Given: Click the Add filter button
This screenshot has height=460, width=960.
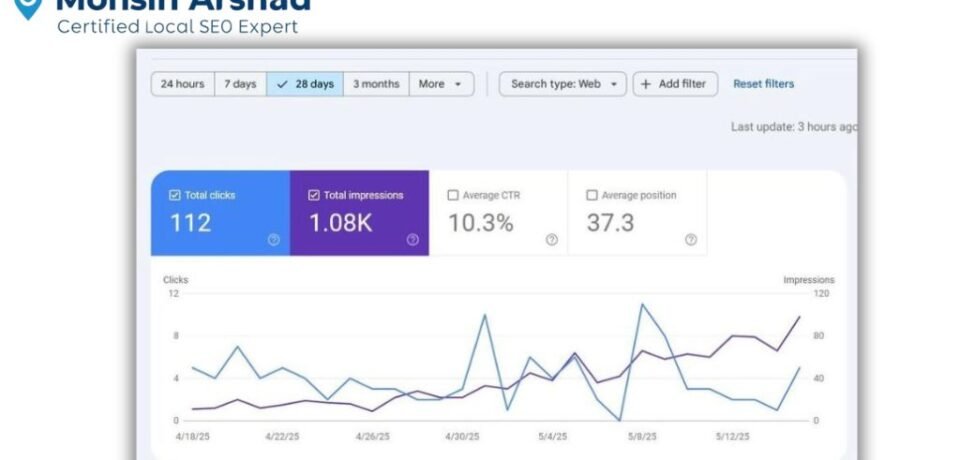Looking at the screenshot, I should (675, 84).
